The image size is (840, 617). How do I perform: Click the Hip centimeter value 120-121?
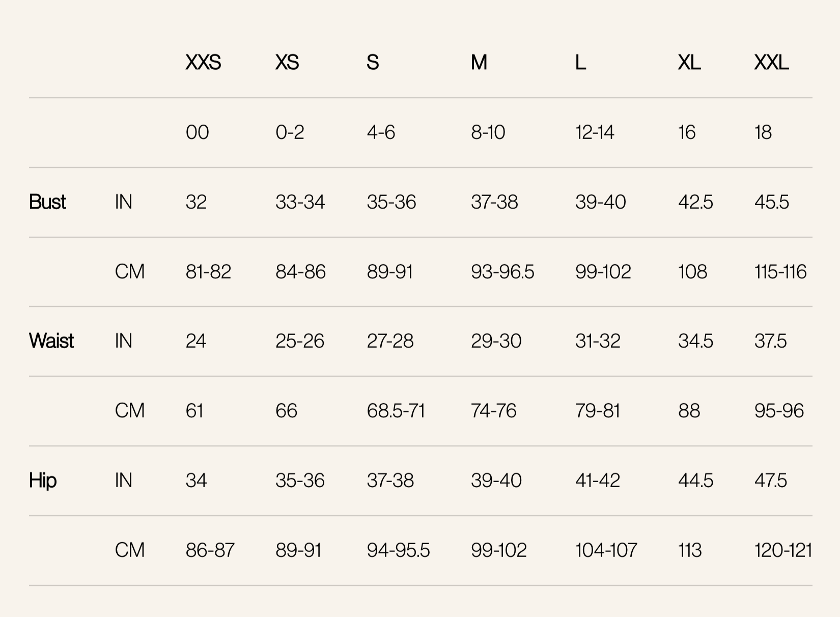pos(783,550)
